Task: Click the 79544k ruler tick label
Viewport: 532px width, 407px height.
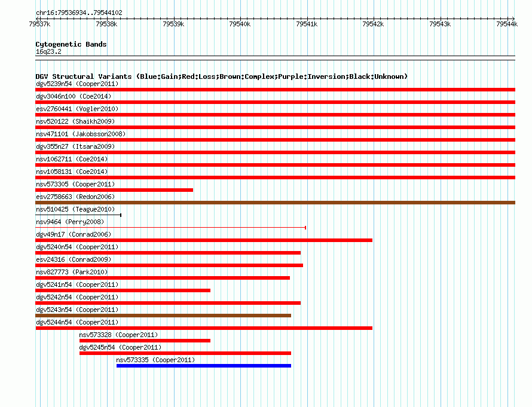Action: [x=507, y=24]
